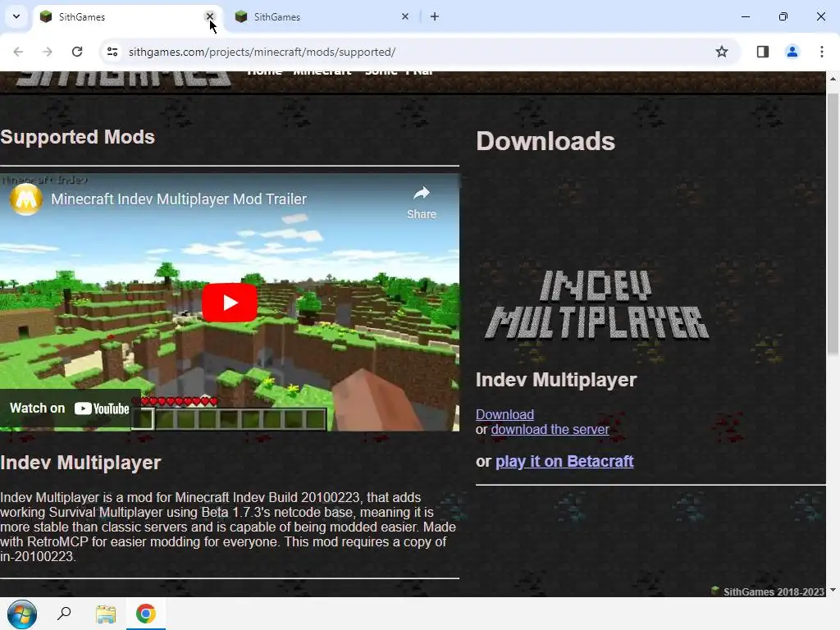Open the tab search dropdown arrow
This screenshot has width=840, height=630.
pyautogui.click(x=16, y=16)
